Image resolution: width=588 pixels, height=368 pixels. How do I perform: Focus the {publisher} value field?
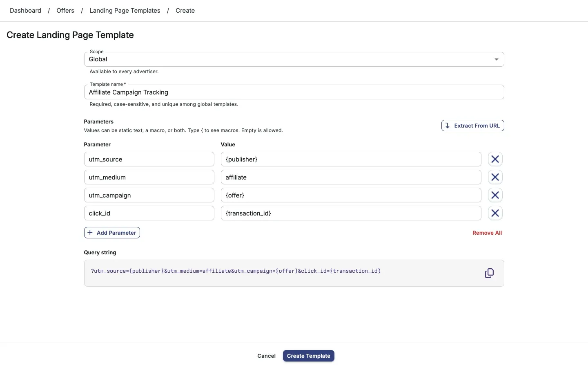click(351, 159)
